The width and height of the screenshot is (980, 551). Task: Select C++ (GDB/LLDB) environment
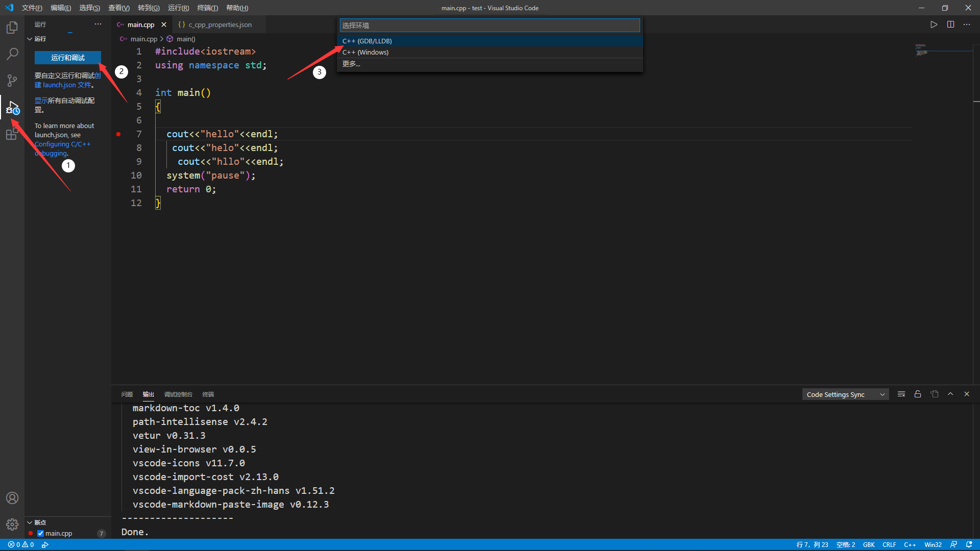click(489, 41)
